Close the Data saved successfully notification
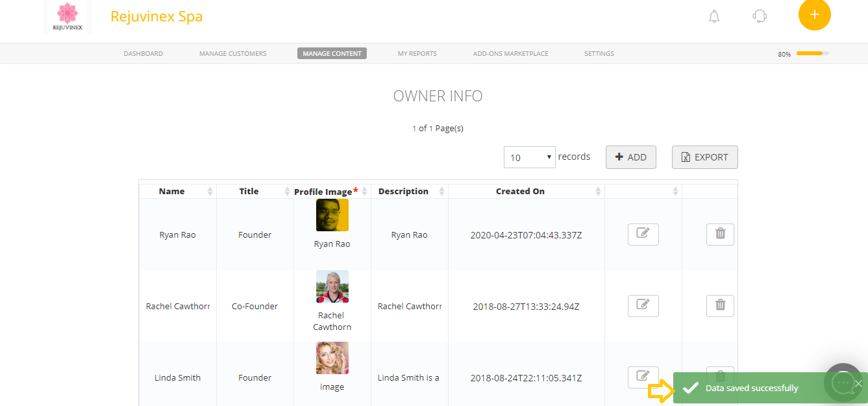Viewport: 868px width, 406px height. pos(858,383)
